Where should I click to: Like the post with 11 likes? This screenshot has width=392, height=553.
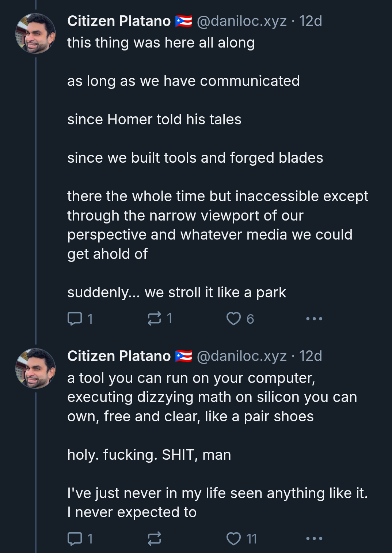point(234,538)
